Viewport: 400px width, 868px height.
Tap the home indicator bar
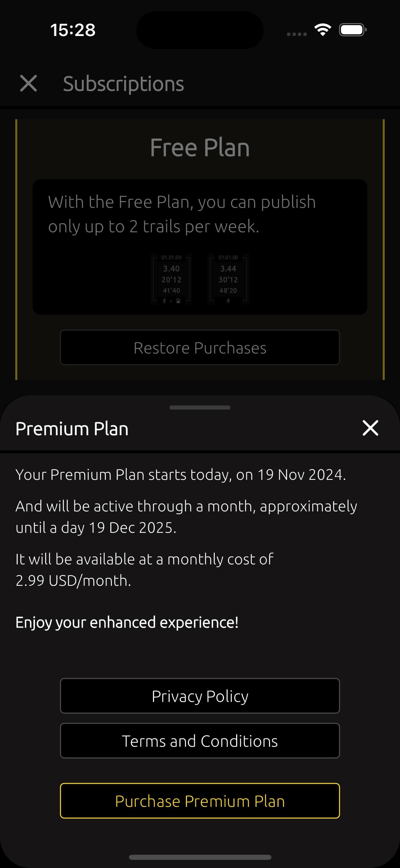(x=200, y=857)
